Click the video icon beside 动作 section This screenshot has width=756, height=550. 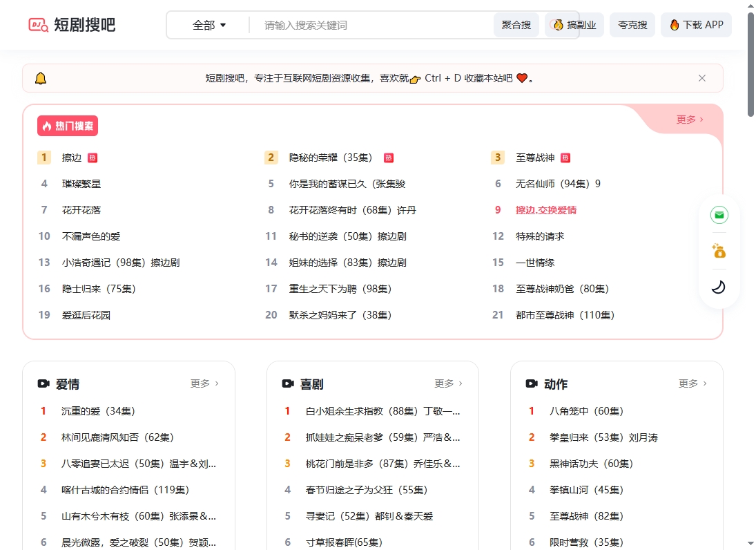tap(532, 383)
